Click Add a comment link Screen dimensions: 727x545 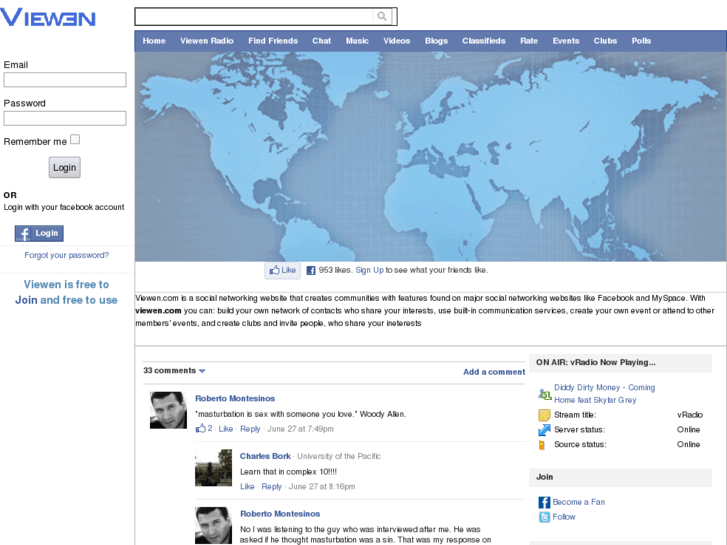point(494,372)
